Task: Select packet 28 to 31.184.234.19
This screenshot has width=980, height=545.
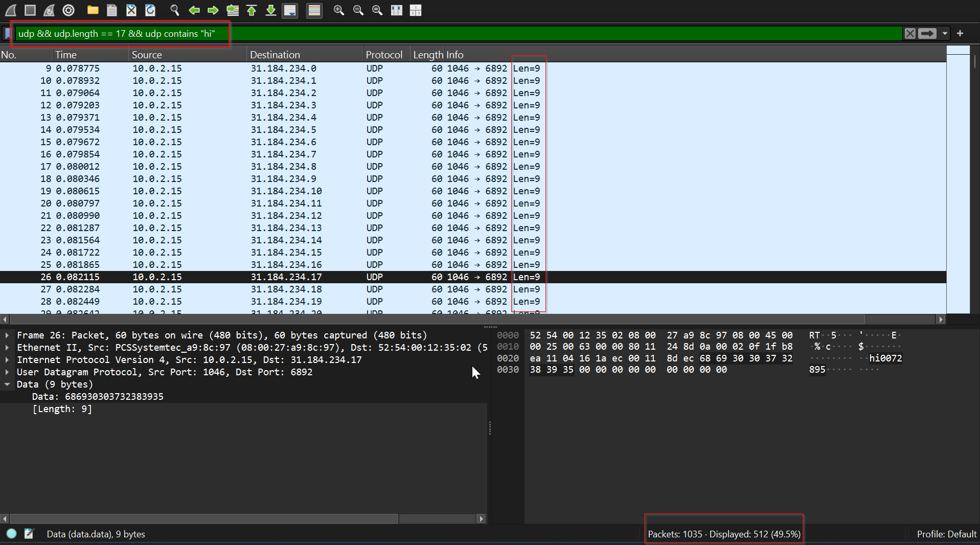Action: point(473,302)
